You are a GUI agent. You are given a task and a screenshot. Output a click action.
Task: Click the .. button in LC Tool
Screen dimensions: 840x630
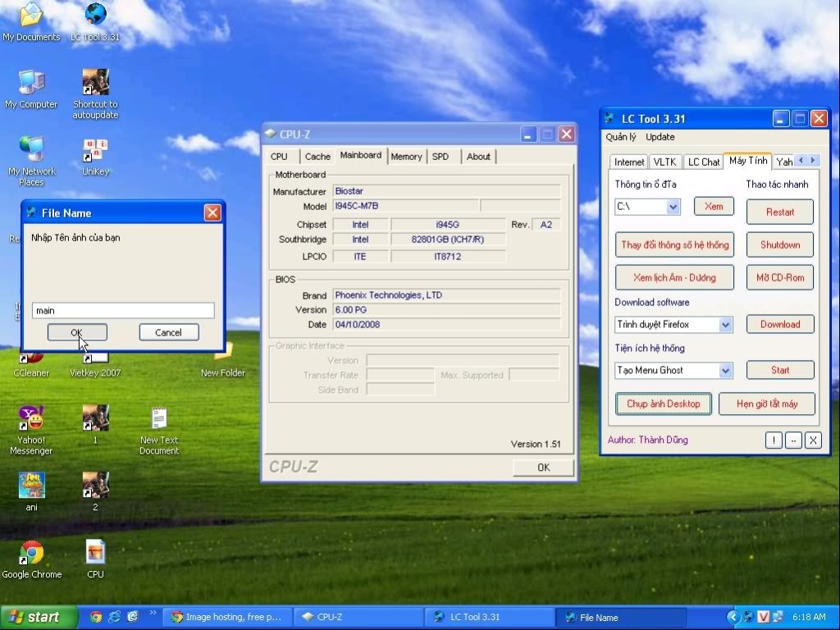pos(793,441)
